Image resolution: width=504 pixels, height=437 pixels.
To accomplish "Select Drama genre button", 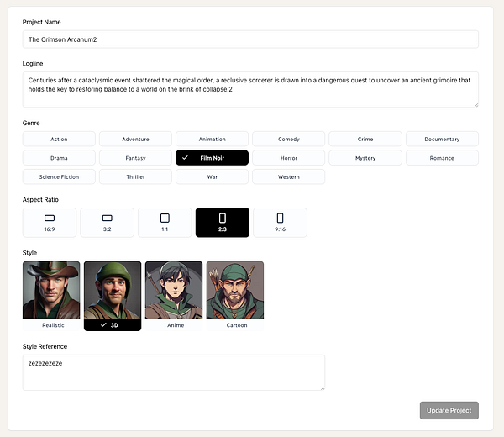I will [x=59, y=158].
